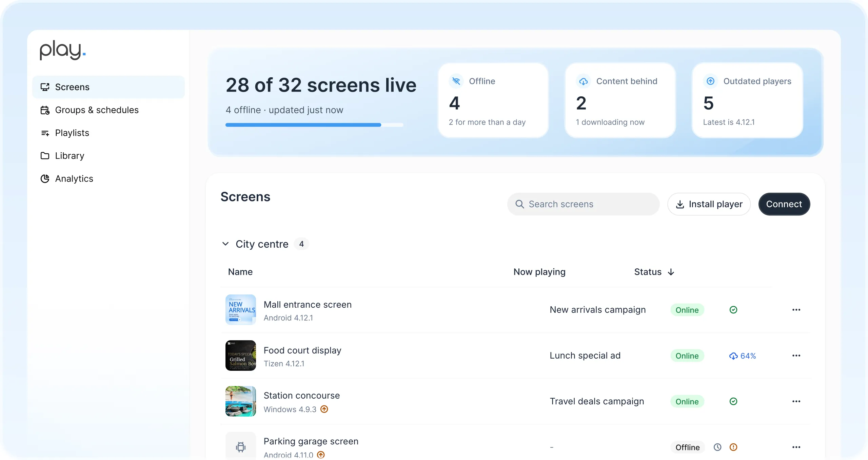Open the Mall entrance screen thumbnail
The width and height of the screenshot is (868, 460).
click(241, 310)
